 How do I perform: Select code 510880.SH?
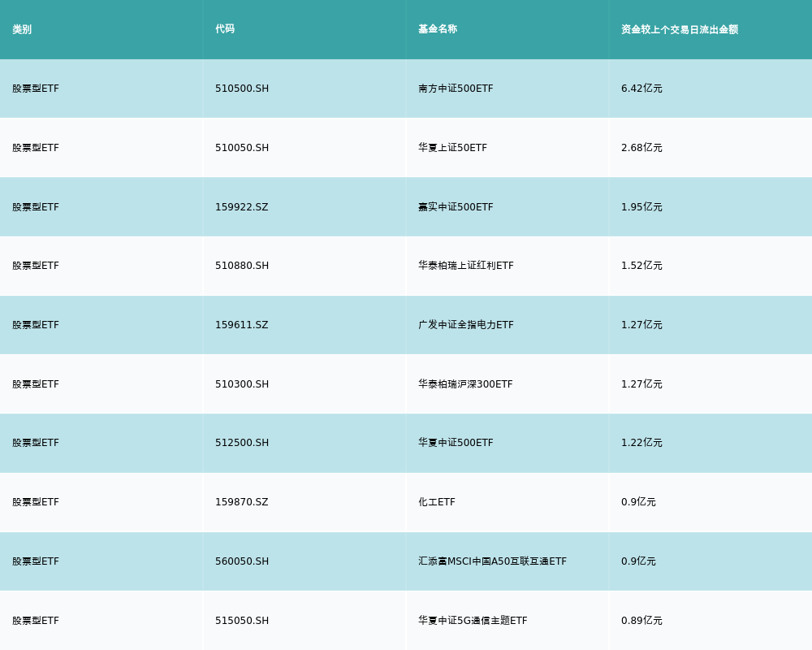tap(242, 266)
